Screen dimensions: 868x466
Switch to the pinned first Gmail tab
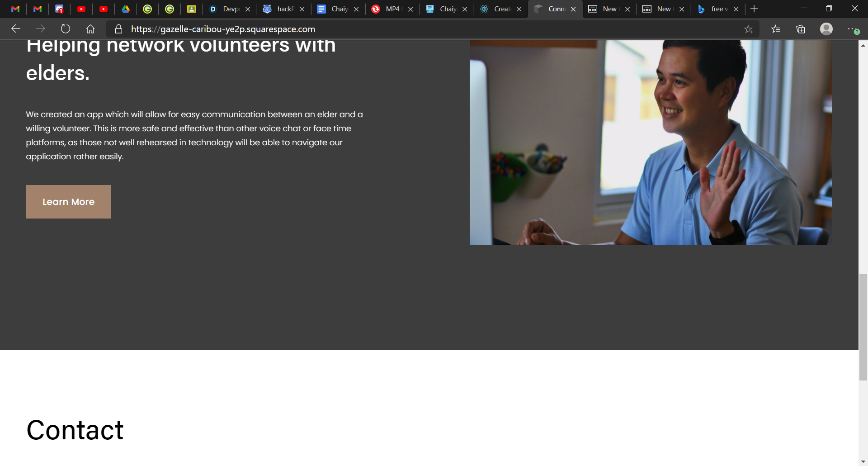tap(15, 9)
